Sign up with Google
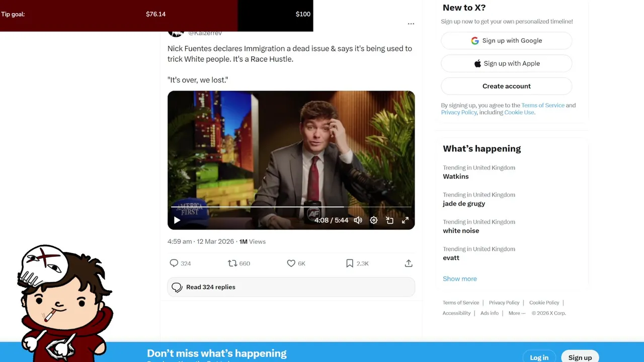 pyautogui.click(x=507, y=41)
